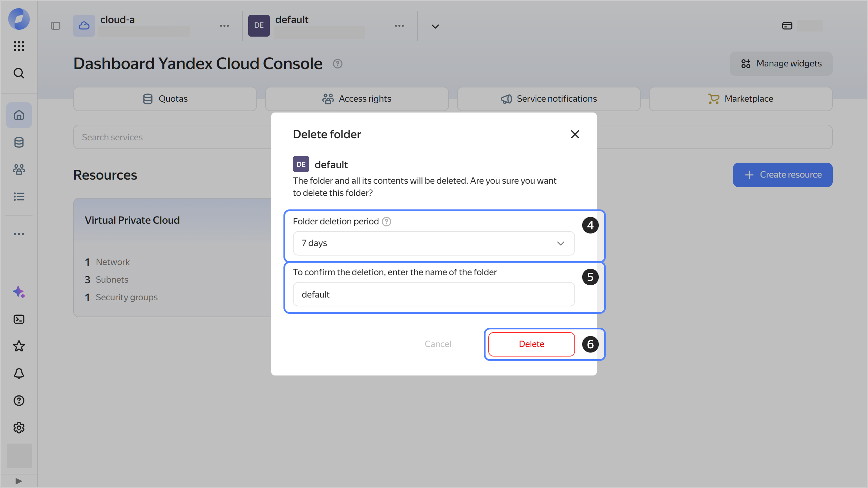The width and height of the screenshot is (868, 488).
Task: Expand the sidebar with bottom arrow
Action: [x=19, y=481]
